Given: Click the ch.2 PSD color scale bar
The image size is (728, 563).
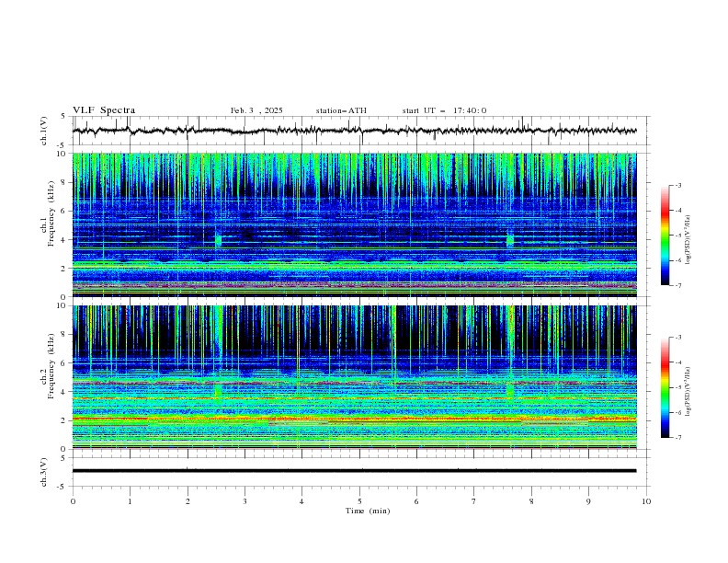Looking at the screenshot, I should pyautogui.click(x=665, y=387).
